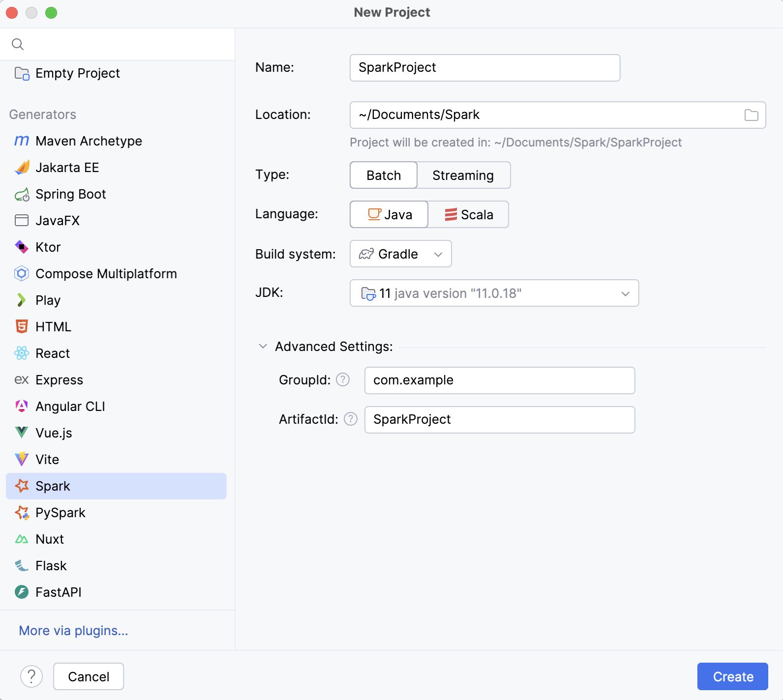Collapse the Advanced Settings section
Image resolution: width=783 pixels, height=700 pixels.
pos(263,347)
